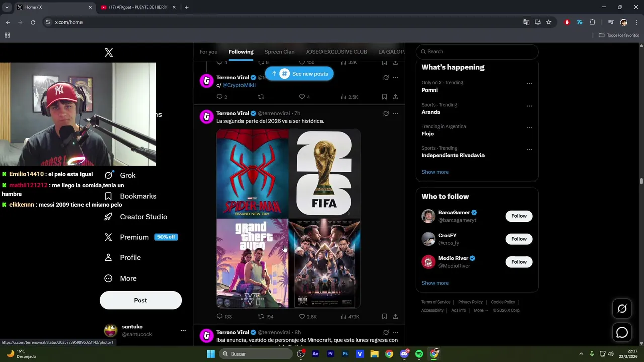Viewport: 644px width, 362px height.
Task: Open a new Chrome tab
Action: pos(187,7)
